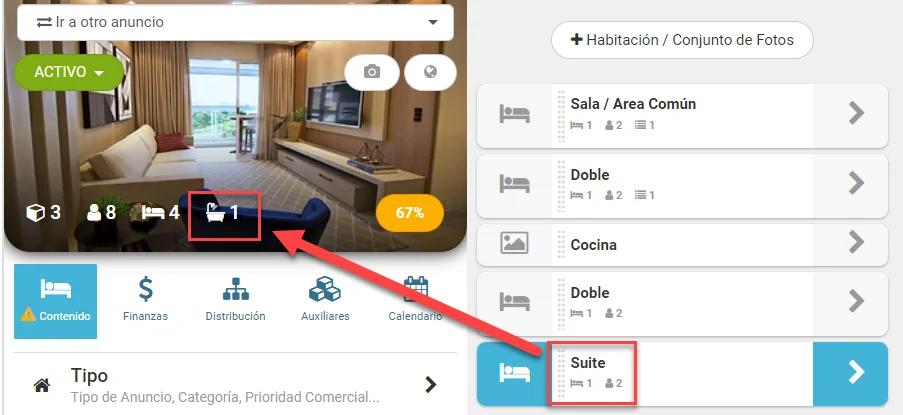Open the Finanzas dollar tab
This screenshot has height=415, width=903.
pos(146,301)
